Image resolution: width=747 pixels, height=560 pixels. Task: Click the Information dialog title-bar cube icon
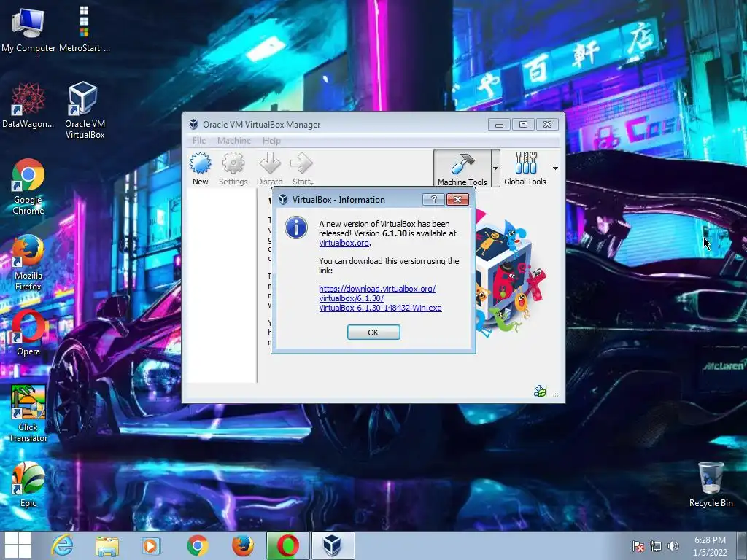click(283, 200)
